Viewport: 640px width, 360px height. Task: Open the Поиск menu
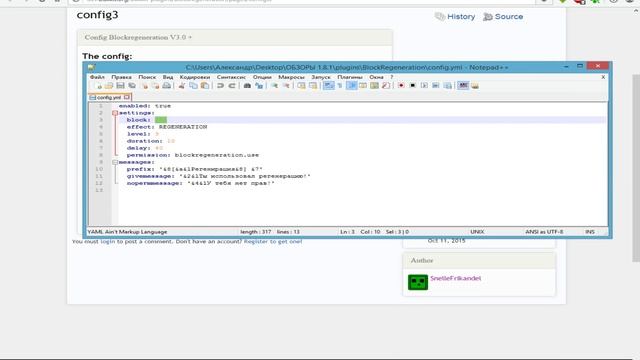[147, 77]
